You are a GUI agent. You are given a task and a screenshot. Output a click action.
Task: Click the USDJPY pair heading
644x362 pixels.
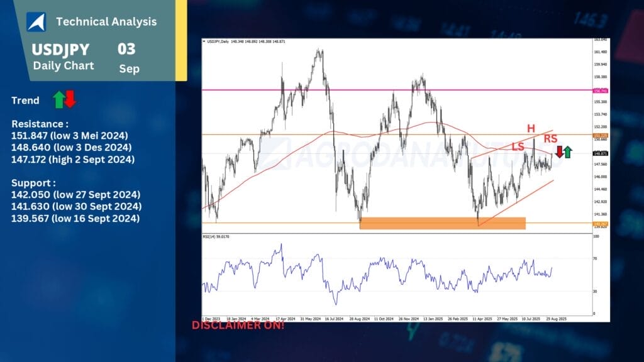[x=61, y=49]
